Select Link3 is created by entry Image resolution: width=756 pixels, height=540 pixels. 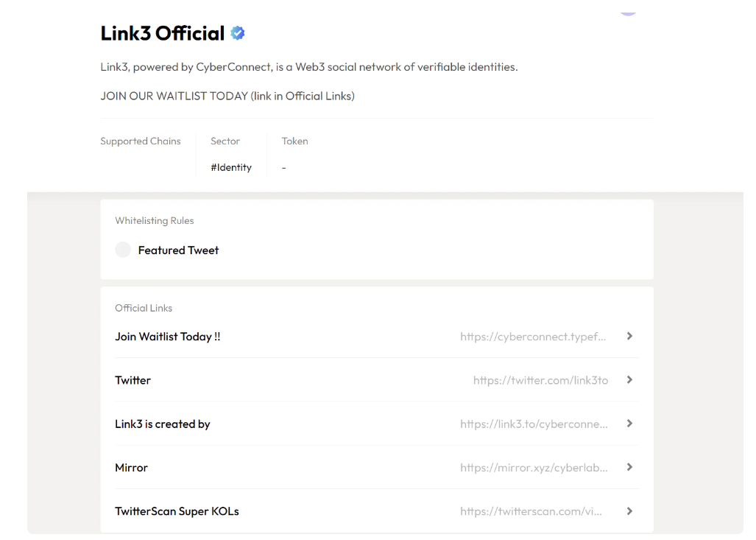pos(163,424)
